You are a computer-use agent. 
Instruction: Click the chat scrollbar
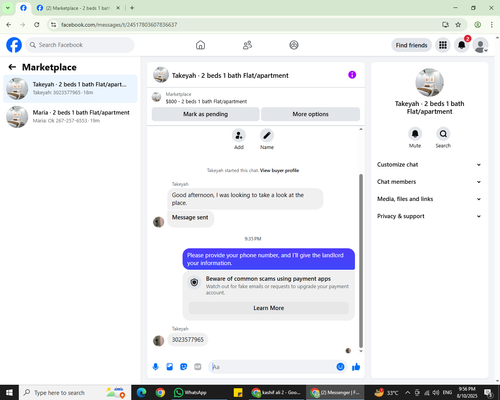(x=361, y=260)
